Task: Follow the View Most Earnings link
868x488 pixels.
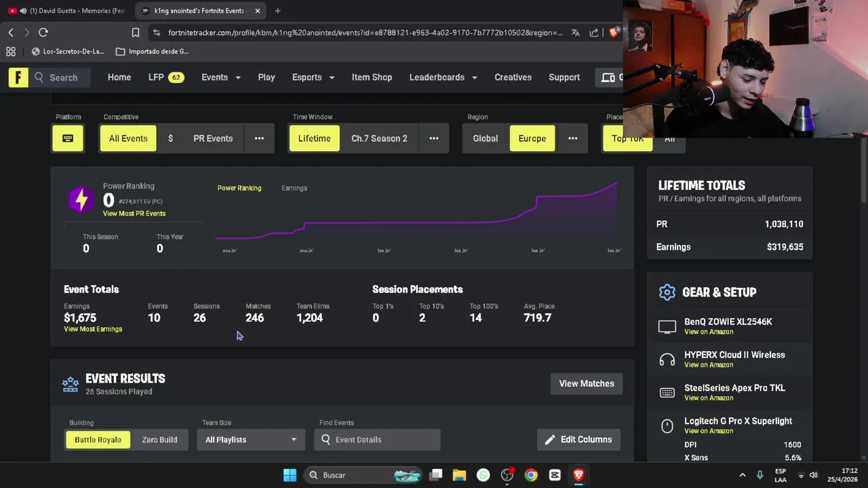Action: point(93,329)
